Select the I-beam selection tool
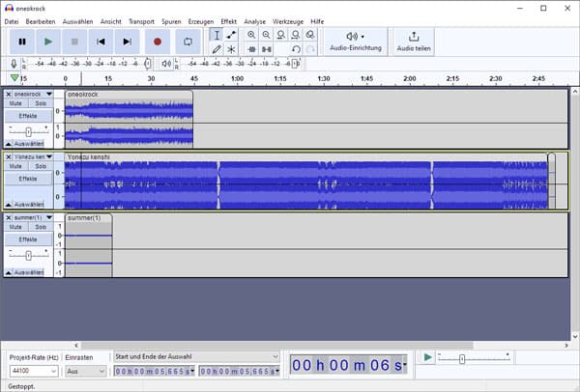The image size is (580, 392). [x=217, y=35]
